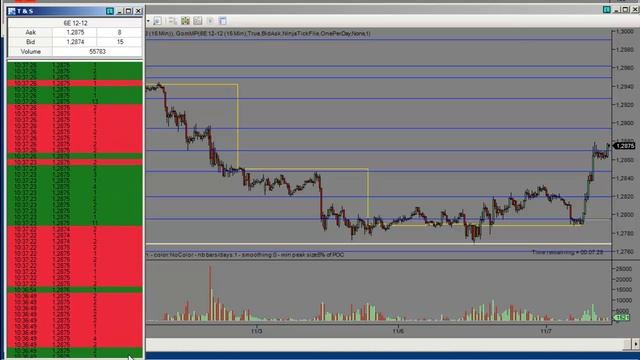Click the Volume value 55783

click(97, 51)
